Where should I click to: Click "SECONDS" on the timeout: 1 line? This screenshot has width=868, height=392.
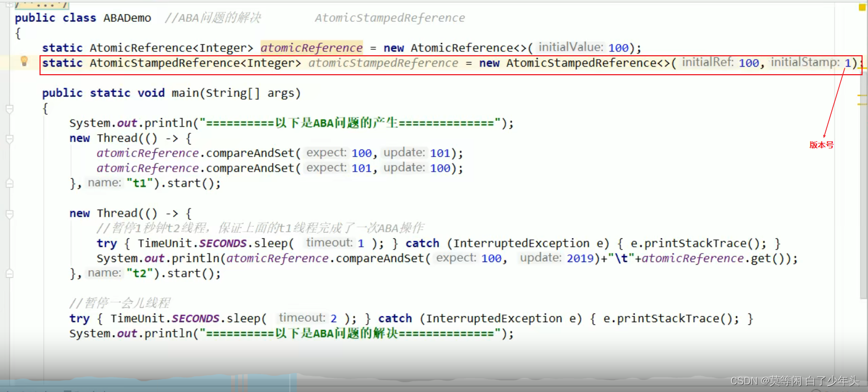pyautogui.click(x=222, y=244)
